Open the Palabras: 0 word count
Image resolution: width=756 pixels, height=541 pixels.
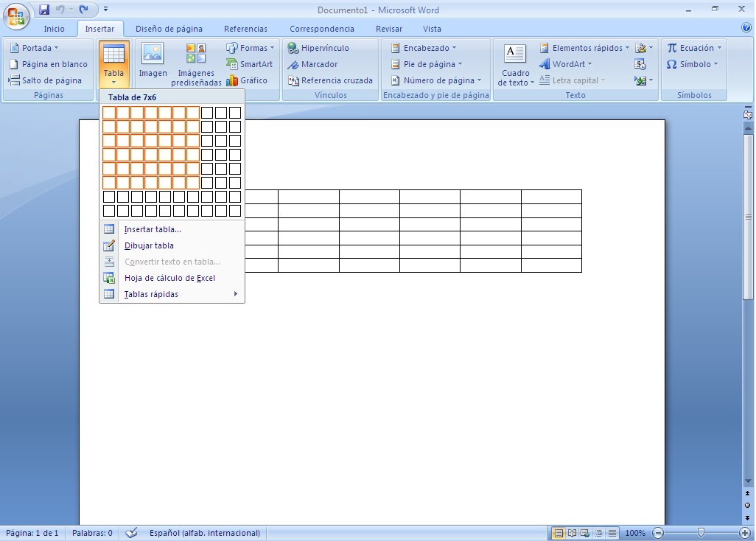pos(92,534)
